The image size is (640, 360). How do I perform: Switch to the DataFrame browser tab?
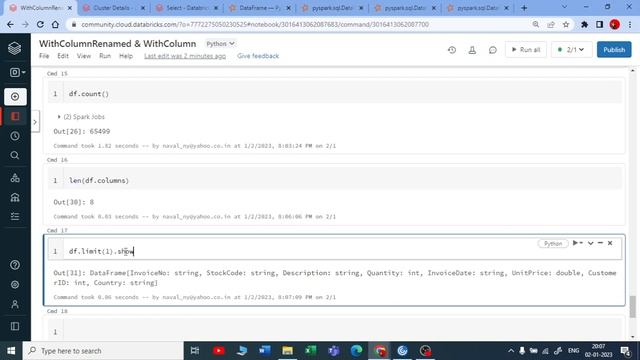pyautogui.click(x=260, y=8)
